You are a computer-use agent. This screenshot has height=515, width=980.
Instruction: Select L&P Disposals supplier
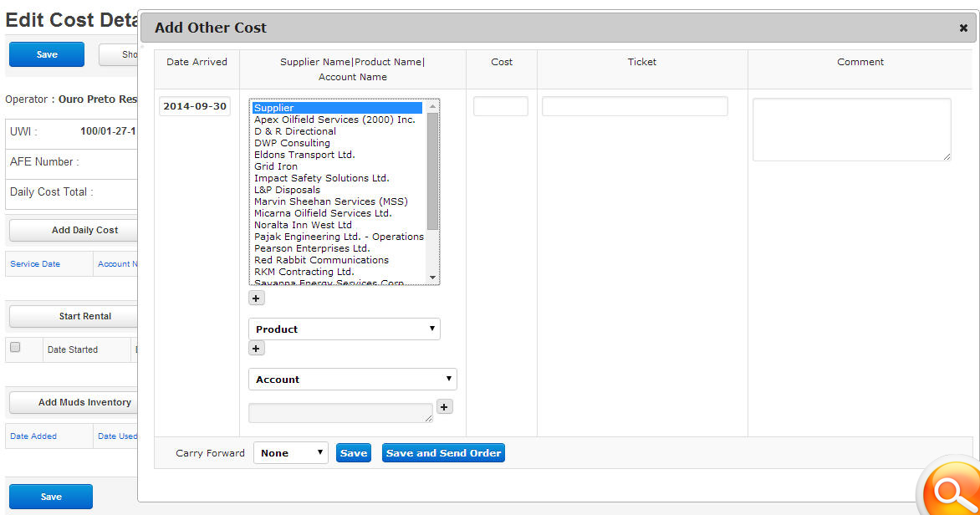287,190
